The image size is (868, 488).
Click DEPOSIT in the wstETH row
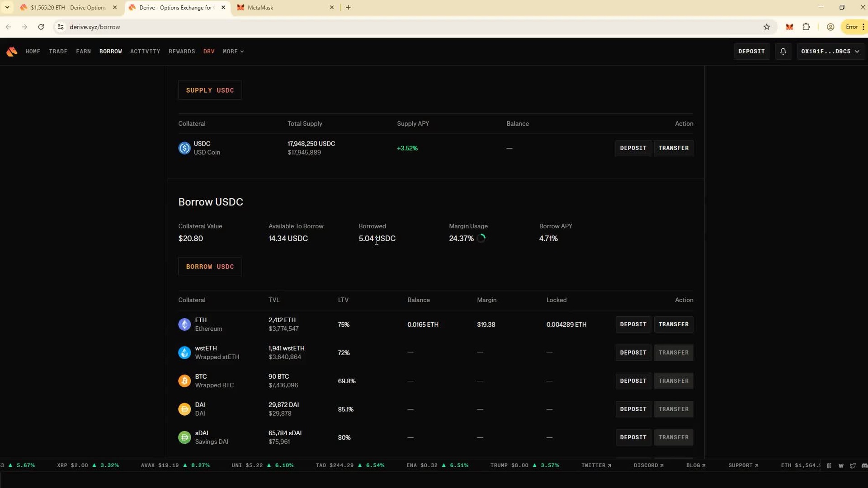coord(633,352)
